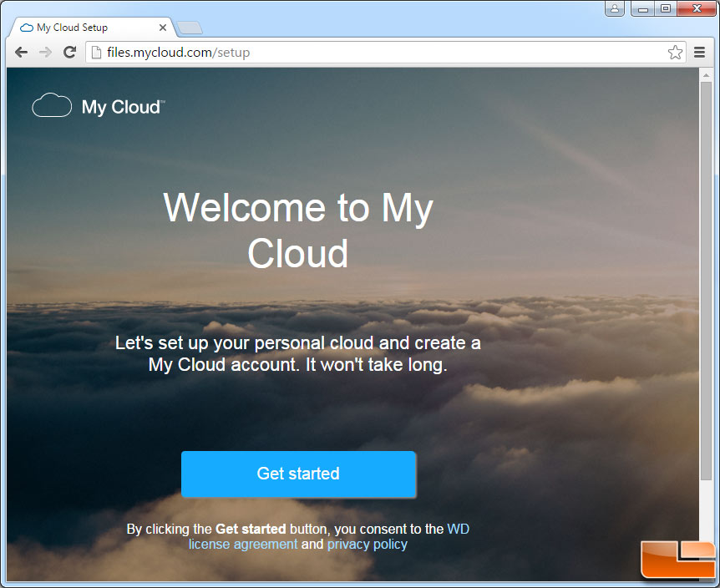Viewport: 720px width, 588px height.
Task: Open the Chrome user profile button
Action: 615,8
